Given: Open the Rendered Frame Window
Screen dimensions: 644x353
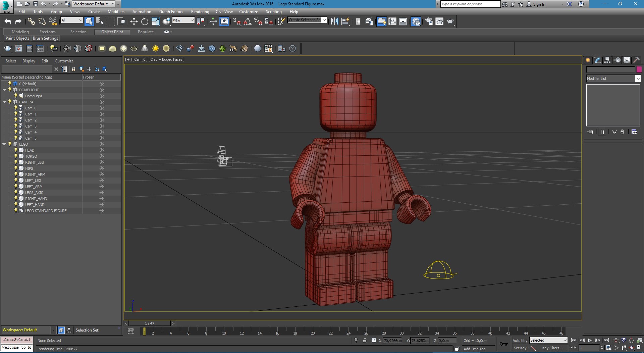Looking at the screenshot, I should click(x=439, y=21).
